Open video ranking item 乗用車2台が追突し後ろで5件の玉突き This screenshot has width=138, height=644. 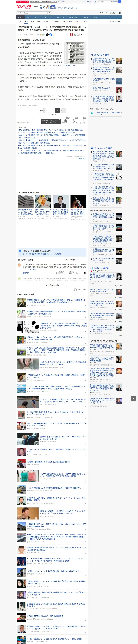[104, 216]
